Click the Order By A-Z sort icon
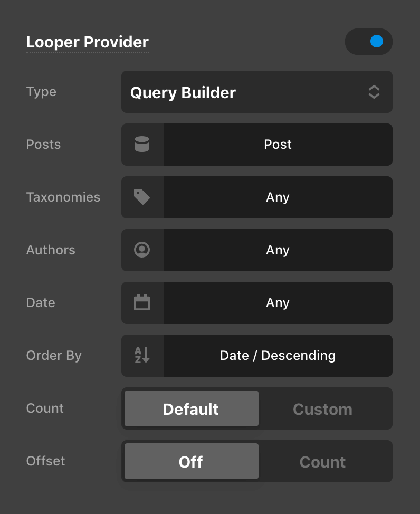Viewport: 420px width, 514px height. pyautogui.click(x=142, y=356)
